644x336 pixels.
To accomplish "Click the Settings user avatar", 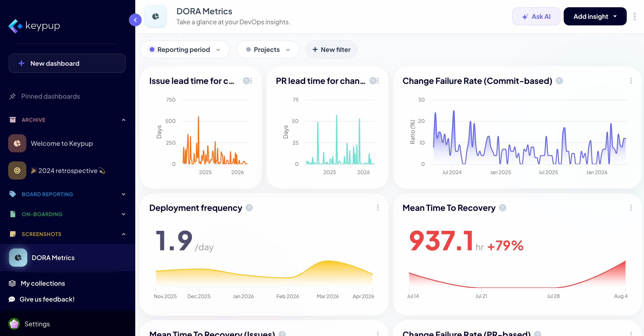I will tap(14, 324).
